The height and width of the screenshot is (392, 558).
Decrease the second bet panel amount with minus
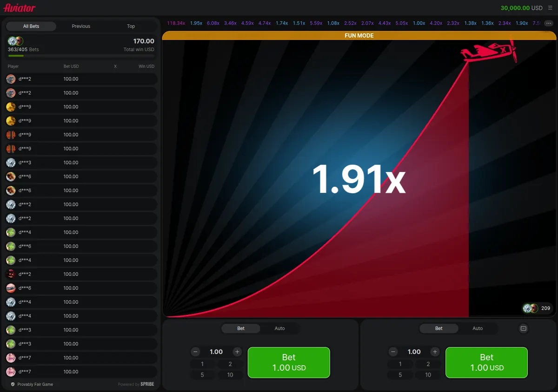click(393, 352)
